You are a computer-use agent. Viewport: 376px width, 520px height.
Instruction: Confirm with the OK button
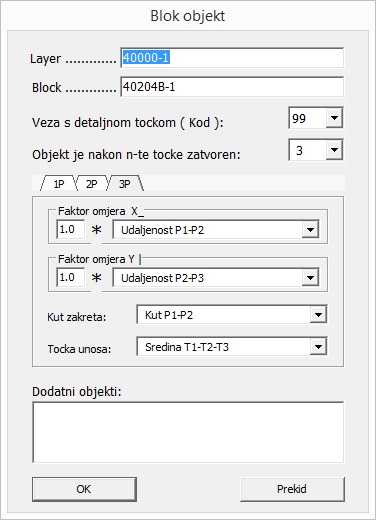pos(84,489)
